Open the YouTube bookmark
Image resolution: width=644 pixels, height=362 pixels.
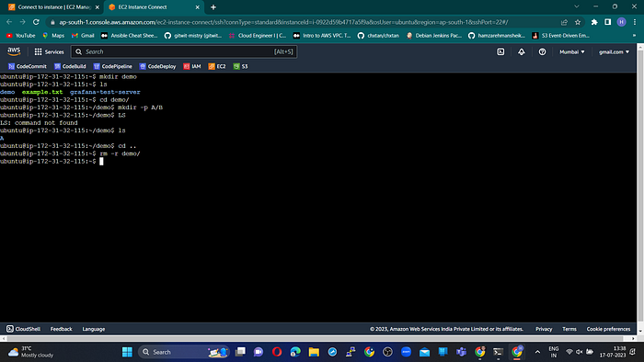click(20, 36)
